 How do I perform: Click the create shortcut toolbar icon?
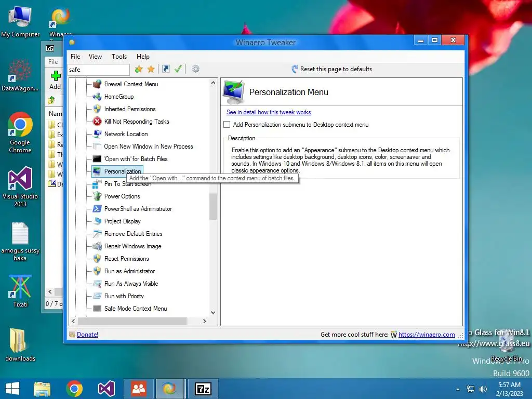pos(166,69)
